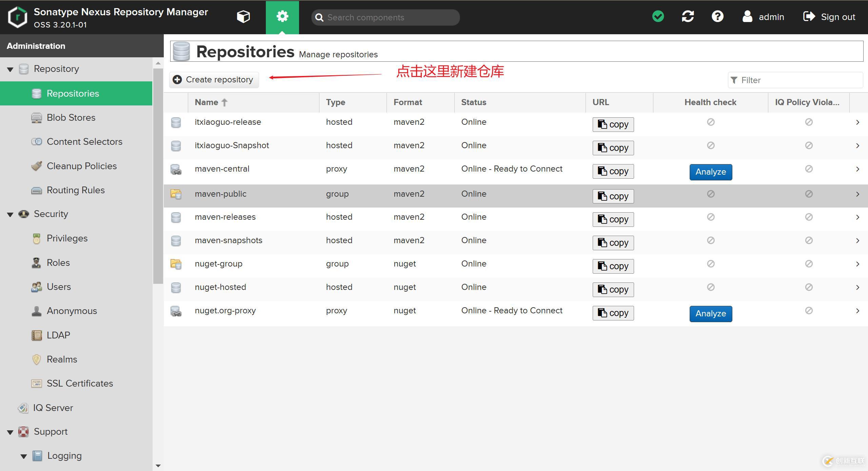Copy URL of itxiaoguo-release

pyautogui.click(x=613, y=124)
